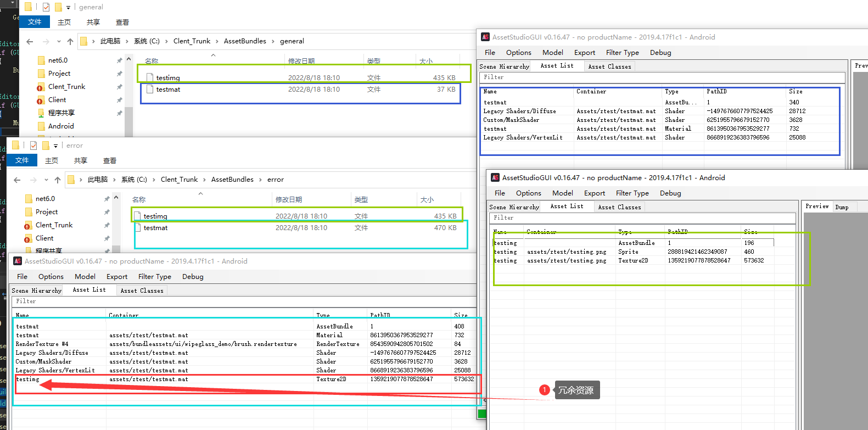Open Android folder in general window sidebar
The width and height of the screenshot is (868, 430).
[60, 126]
